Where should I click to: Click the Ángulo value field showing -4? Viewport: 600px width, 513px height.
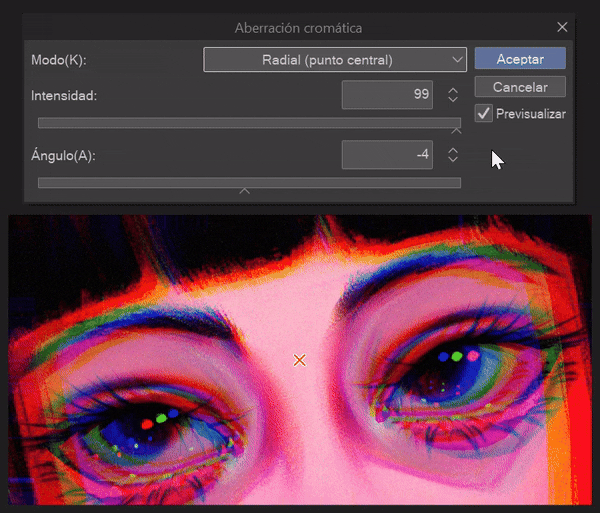click(x=387, y=155)
